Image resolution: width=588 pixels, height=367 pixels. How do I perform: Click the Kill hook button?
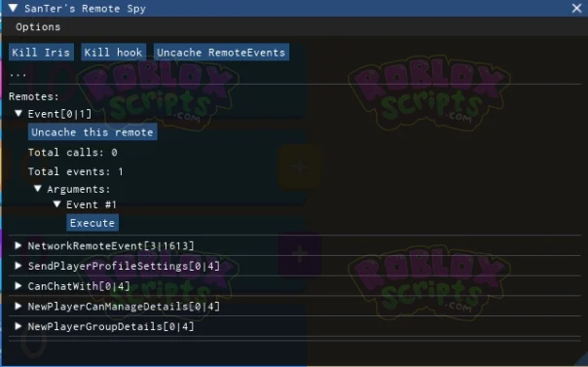(x=113, y=53)
